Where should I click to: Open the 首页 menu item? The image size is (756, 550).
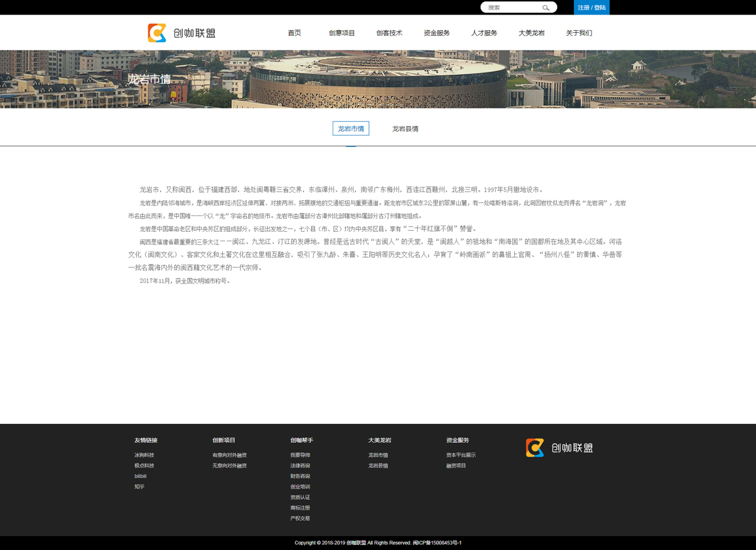click(x=294, y=33)
